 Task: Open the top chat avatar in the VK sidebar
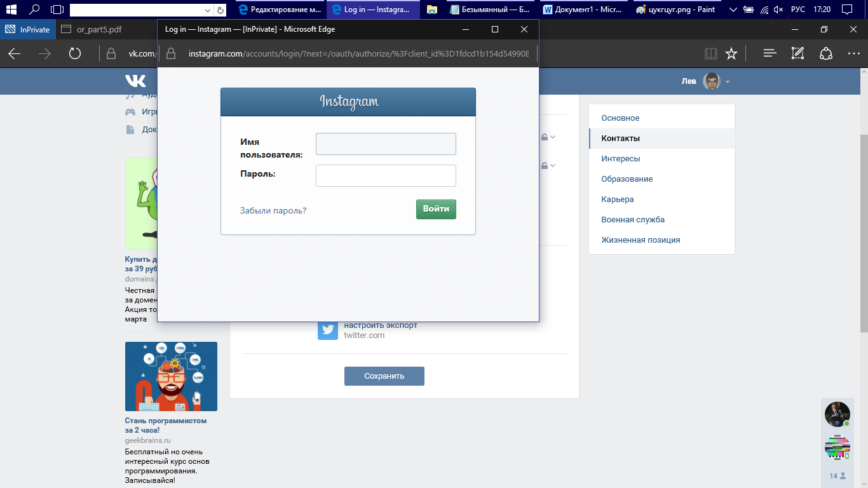coord(837,414)
